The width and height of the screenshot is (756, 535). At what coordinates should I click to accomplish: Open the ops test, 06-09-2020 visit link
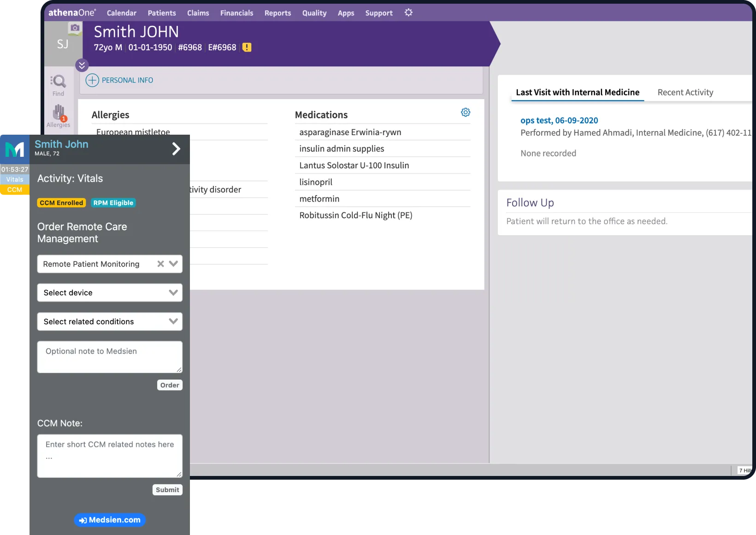[x=559, y=120]
